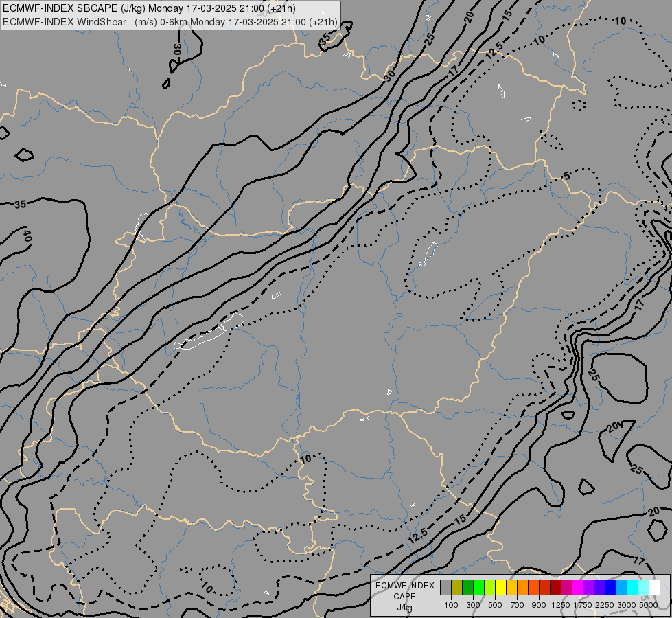Click the legend value 5000
Screen dimensions: 672x618
(x=649, y=605)
